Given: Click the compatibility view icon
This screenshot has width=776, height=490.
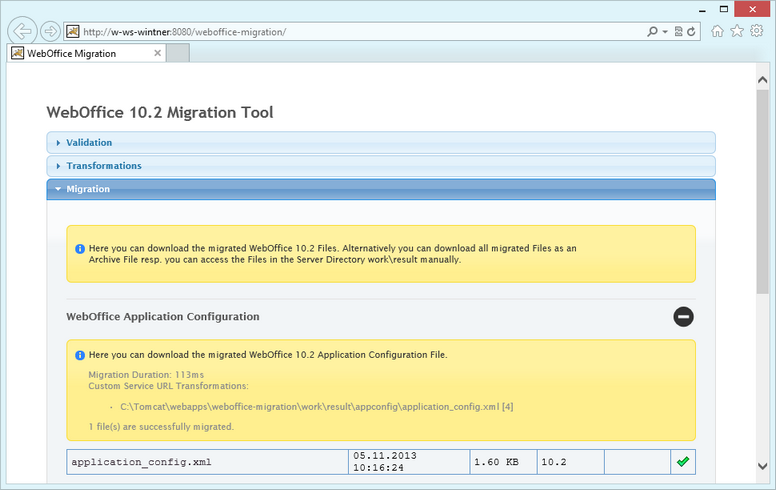Looking at the screenshot, I should click(679, 32).
